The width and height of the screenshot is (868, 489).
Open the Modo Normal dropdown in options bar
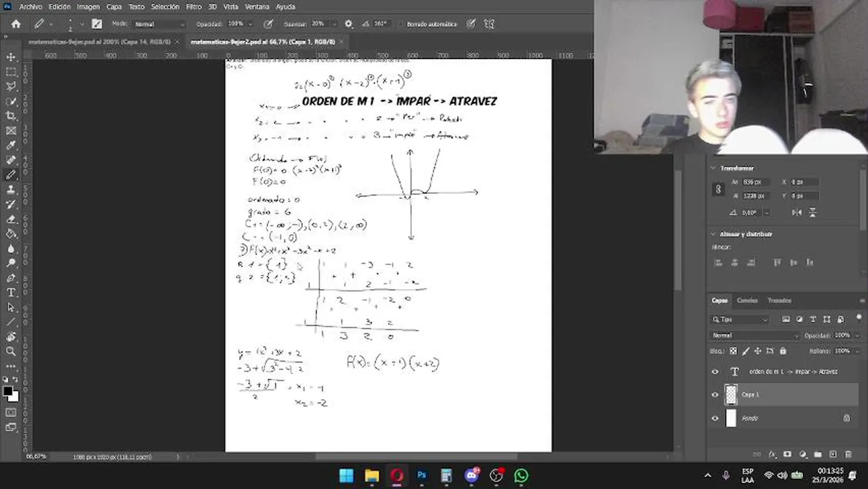(159, 24)
